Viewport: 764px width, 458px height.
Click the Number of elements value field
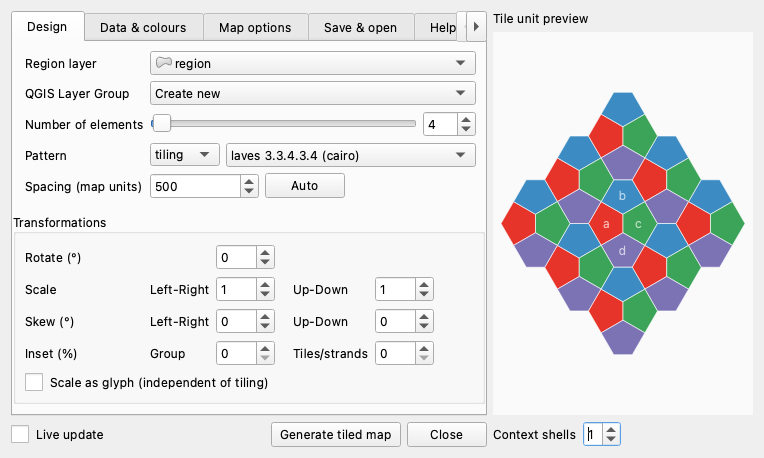(440, 125)
